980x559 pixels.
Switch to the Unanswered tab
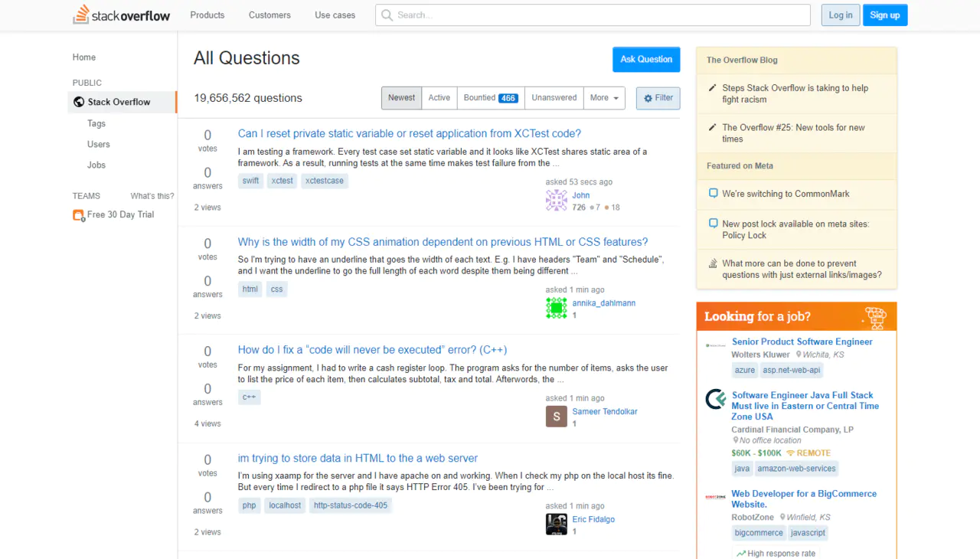tap(554, 98)
